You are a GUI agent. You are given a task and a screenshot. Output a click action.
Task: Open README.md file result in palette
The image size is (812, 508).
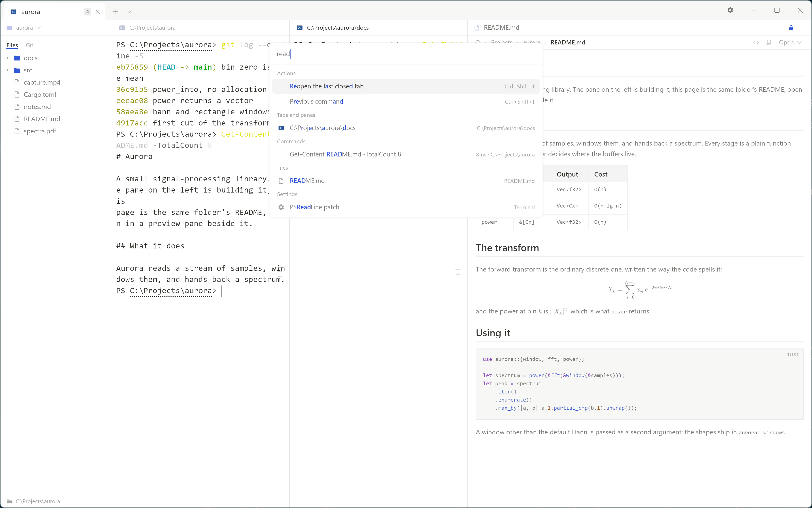(x=406, y=181)
